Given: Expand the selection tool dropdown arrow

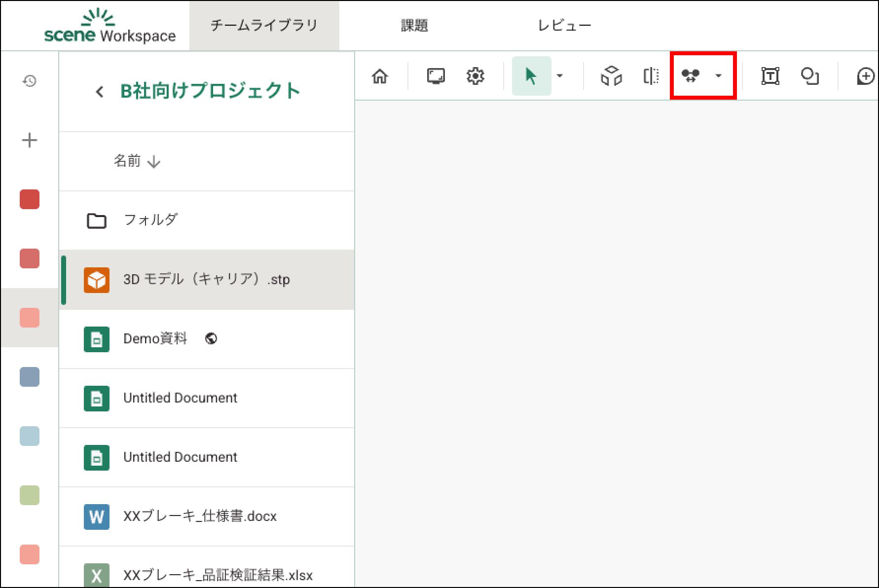Looking at the screenshot, I should 560,76.
